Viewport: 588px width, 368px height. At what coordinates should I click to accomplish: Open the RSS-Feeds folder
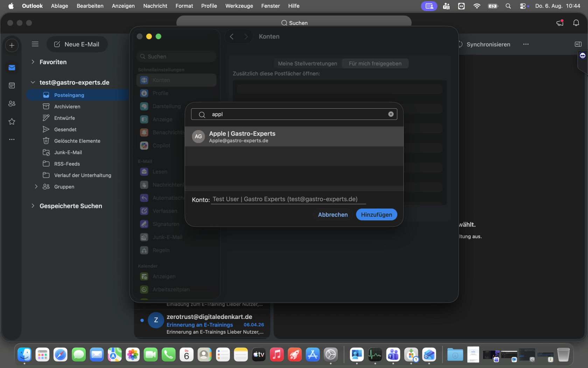78,164
